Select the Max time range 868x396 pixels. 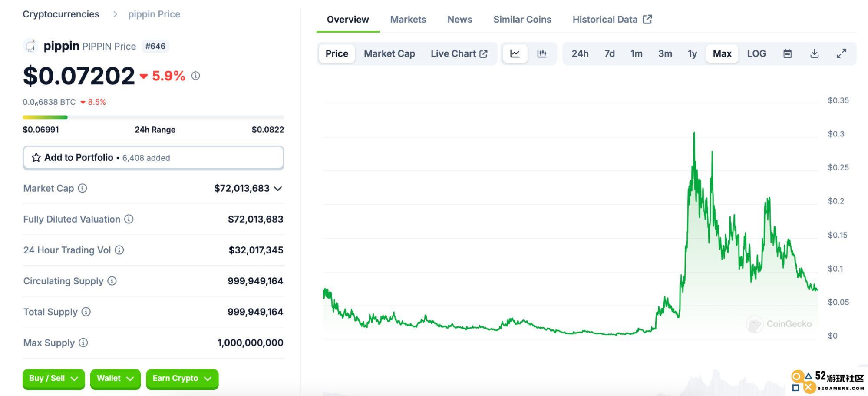point(722,53)
